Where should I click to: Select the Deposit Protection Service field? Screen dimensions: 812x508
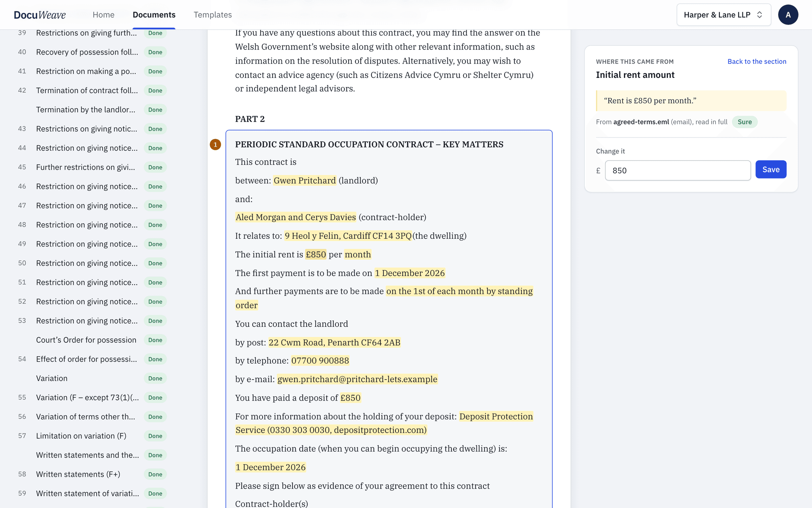pyautogui.click(x=384, y=423)
